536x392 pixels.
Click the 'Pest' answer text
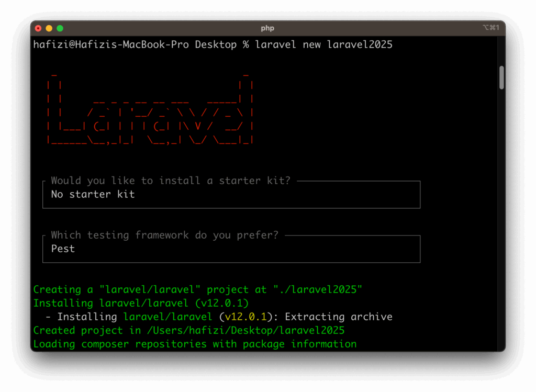(63, 249)
